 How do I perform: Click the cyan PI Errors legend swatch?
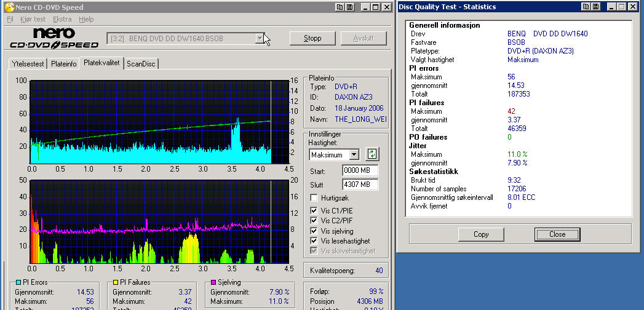pos(18,282)
